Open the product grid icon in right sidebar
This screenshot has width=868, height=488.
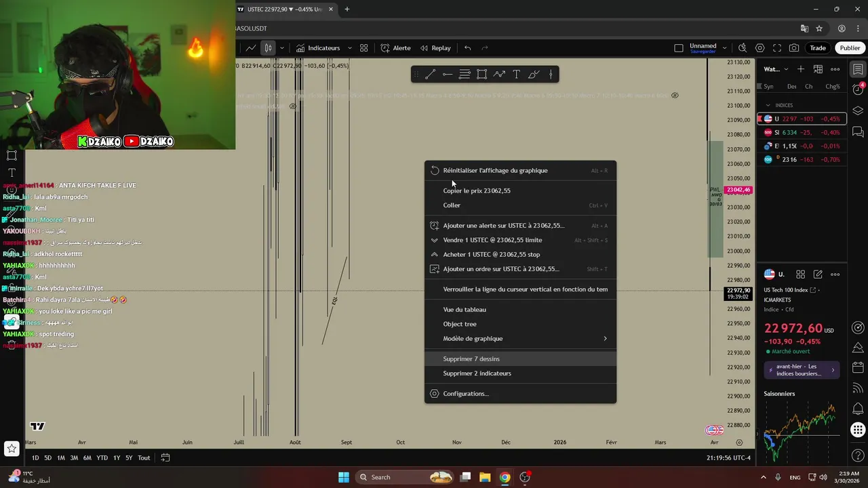click(x=858, y=430)
